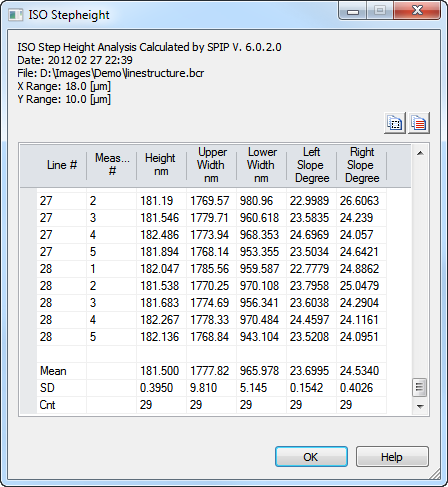Click the Line # column header
This screenshot has height=487, width=448.
61,166
